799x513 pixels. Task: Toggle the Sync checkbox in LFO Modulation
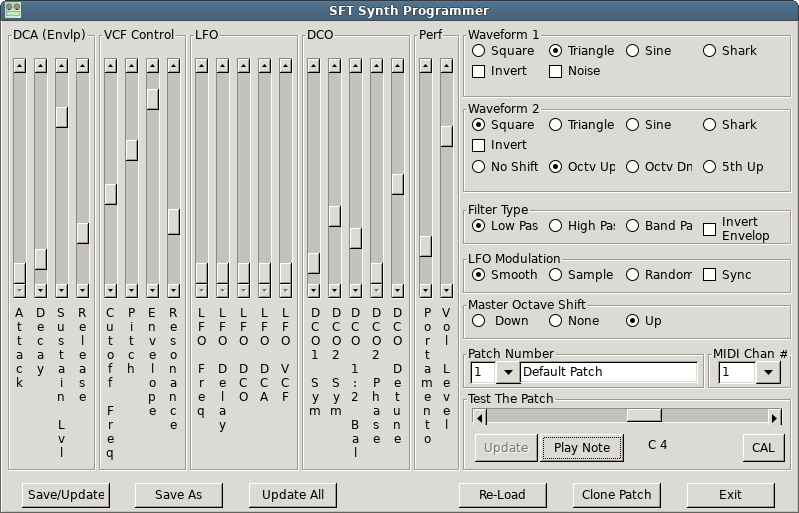[x=709, y=275]
